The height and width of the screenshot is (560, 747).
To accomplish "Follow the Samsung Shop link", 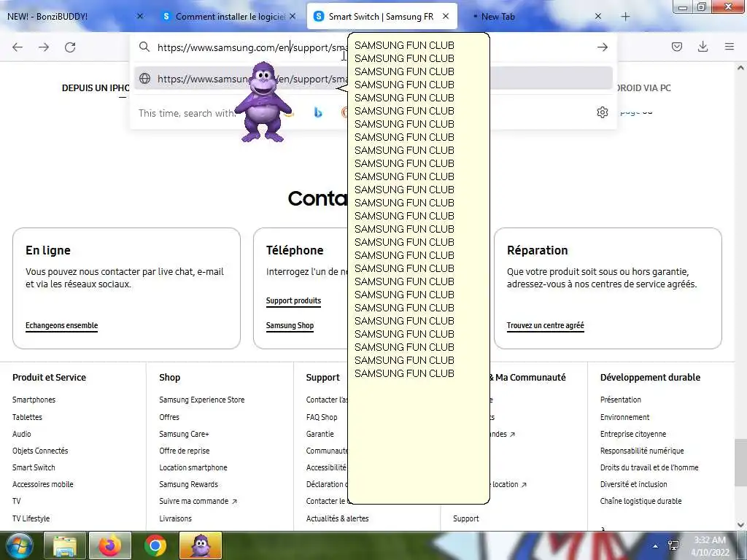I will coord(290,326).
